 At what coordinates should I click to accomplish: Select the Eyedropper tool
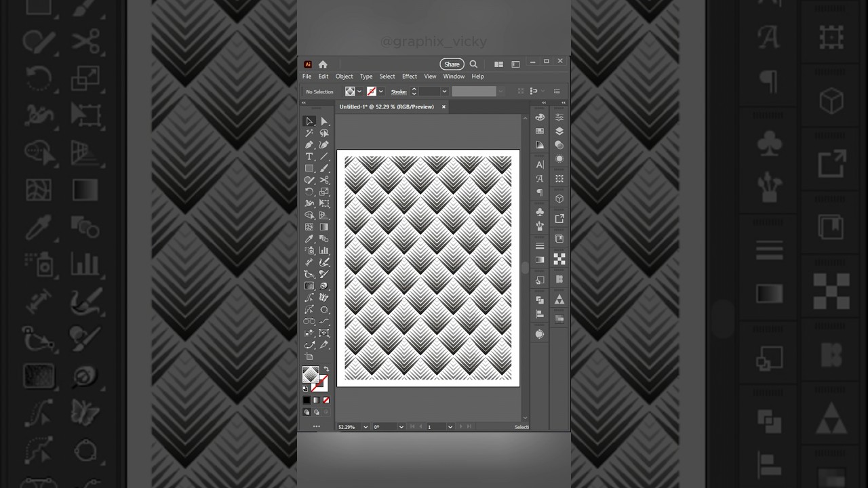coord(309,239)
